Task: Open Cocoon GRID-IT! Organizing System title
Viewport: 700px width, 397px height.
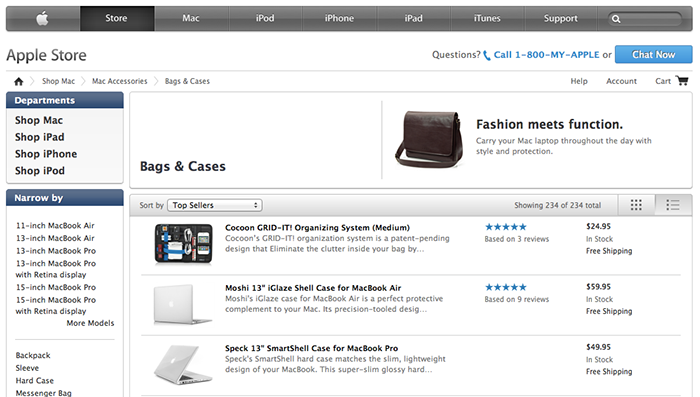Action: 317,228
